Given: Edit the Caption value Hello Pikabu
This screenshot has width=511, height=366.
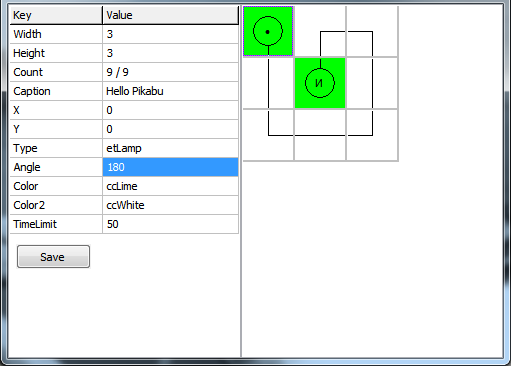Looking at the screenshot, I should 171,91.
